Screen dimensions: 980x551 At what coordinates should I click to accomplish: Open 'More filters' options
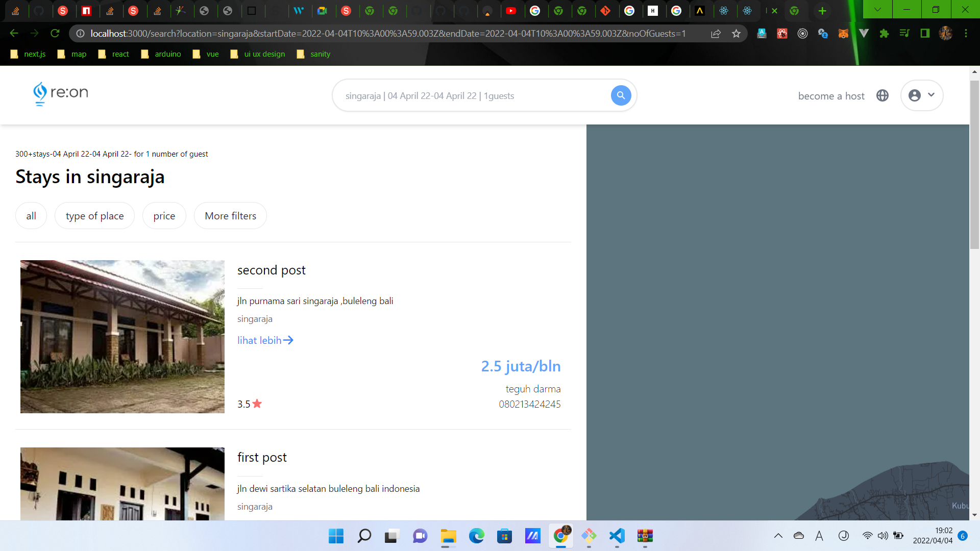[230, 216]
